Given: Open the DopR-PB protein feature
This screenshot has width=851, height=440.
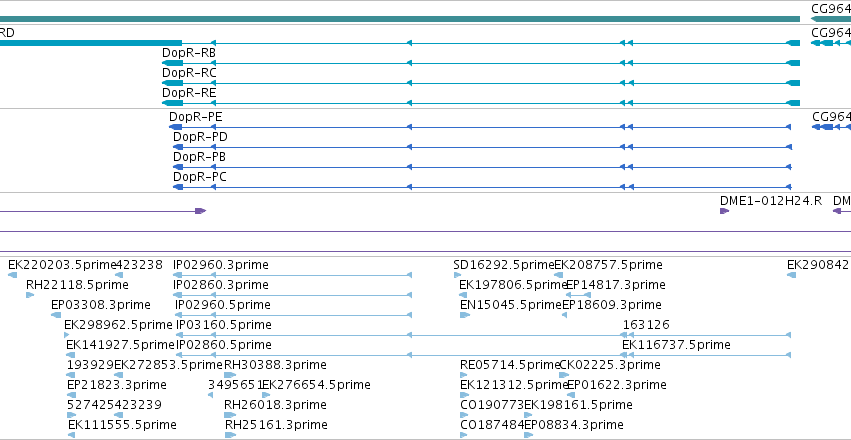Looking at the screenshot, I should 482,167.
